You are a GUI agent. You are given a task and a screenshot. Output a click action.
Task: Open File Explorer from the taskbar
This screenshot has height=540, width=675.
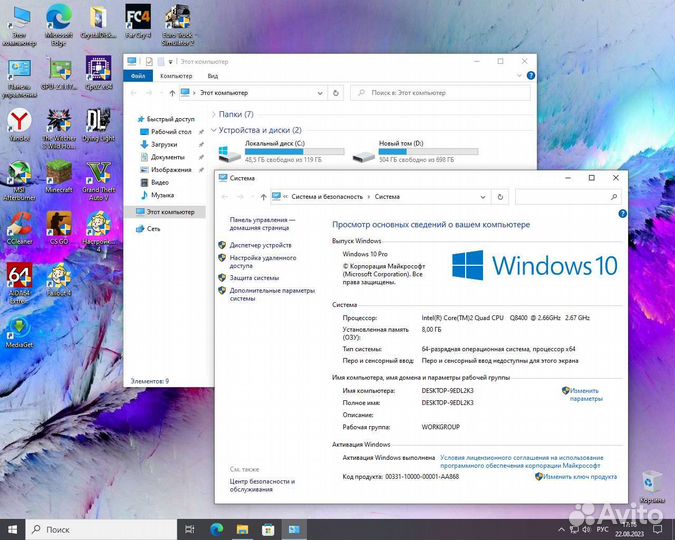[242, 529]
